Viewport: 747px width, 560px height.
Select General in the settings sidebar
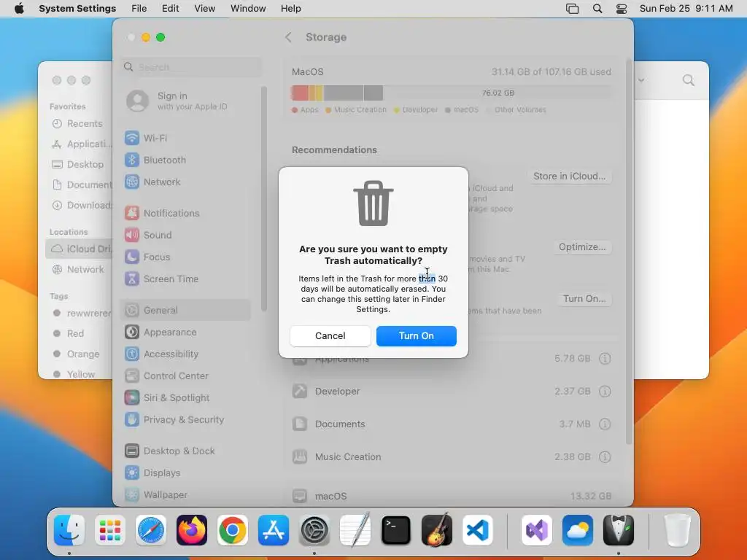tap(186, 310)
